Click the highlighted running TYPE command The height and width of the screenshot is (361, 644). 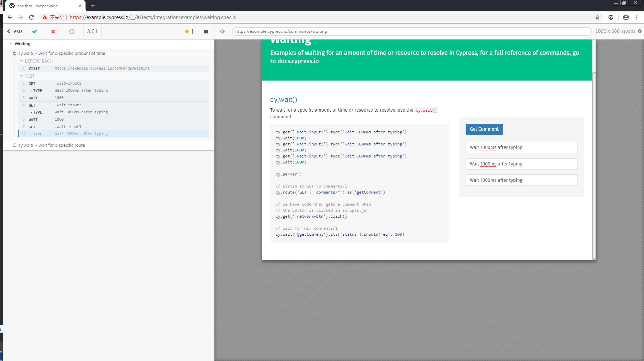(114, 134)
